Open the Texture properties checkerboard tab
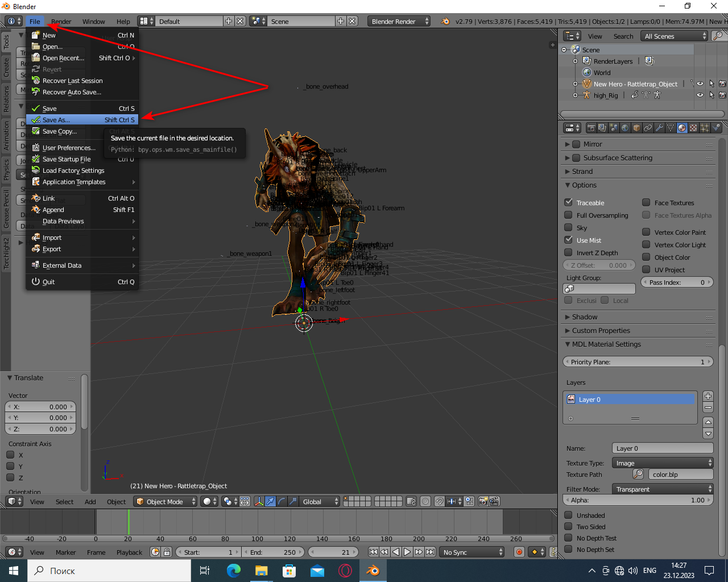This screenshot has width=728, height=582. tap(693, 128)
